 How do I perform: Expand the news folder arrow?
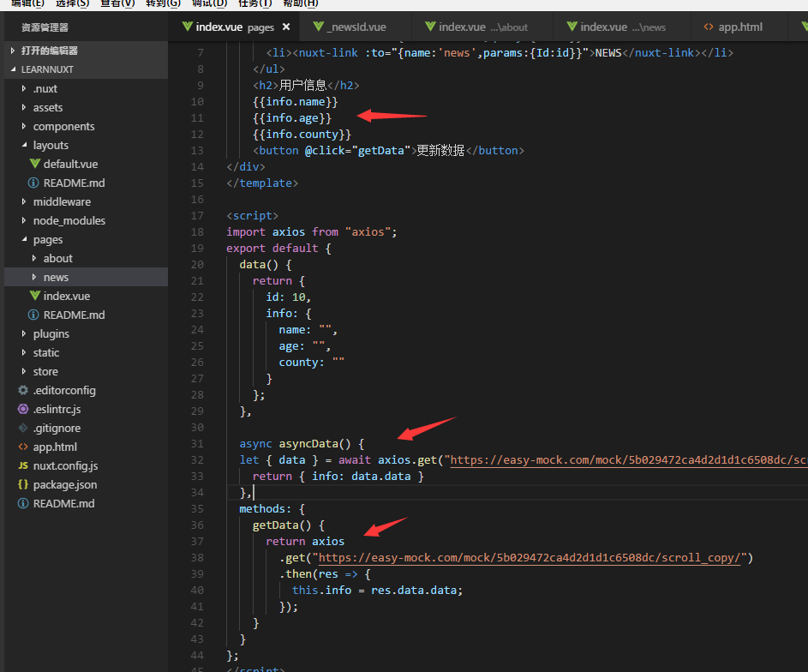34,277
